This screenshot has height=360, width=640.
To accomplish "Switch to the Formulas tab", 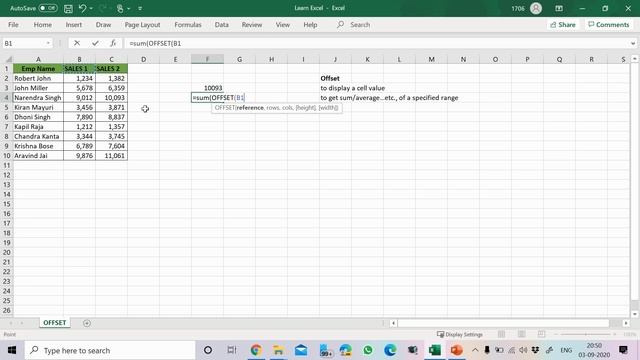I will [188, 24].
